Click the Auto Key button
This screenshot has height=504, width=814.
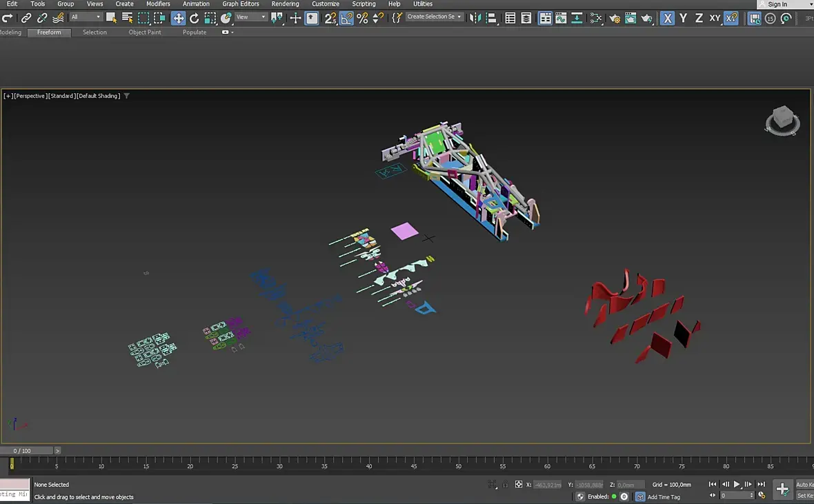(x=804, y=485)
